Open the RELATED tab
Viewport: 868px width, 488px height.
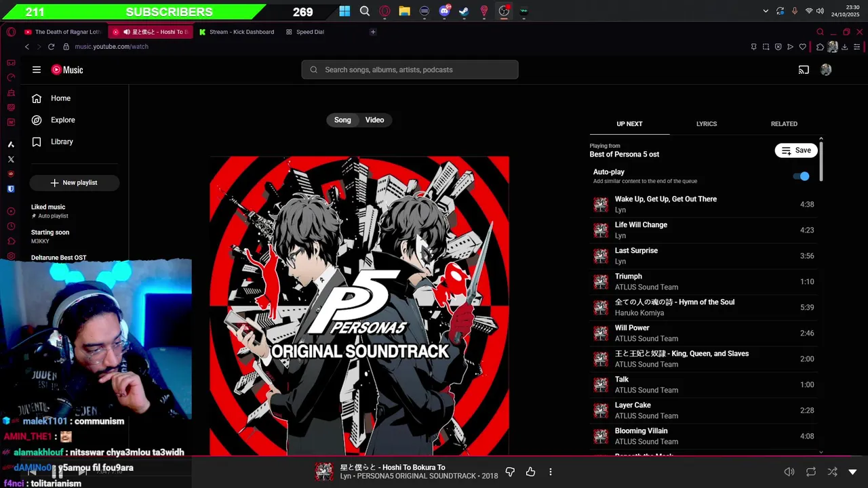coord(784,124)
